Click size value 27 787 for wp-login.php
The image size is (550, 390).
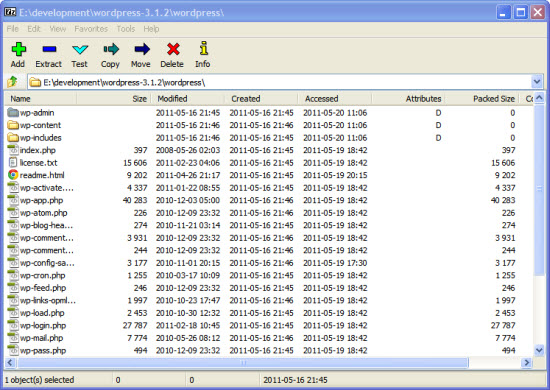tap(135, 325)
